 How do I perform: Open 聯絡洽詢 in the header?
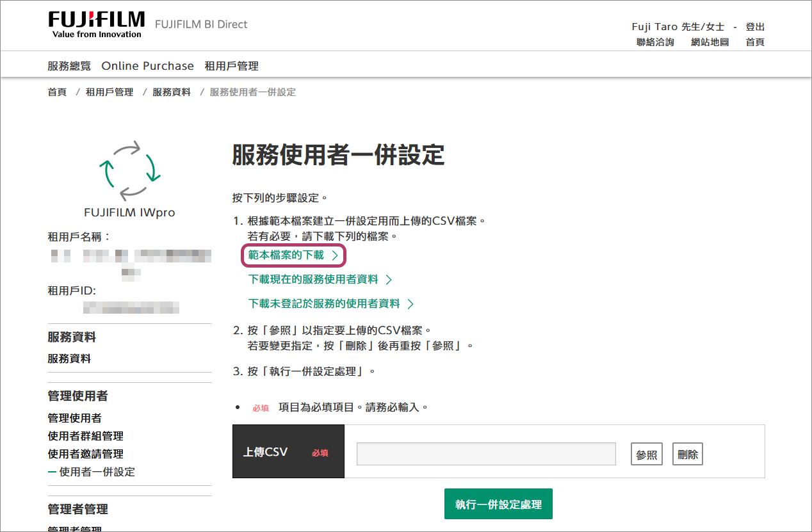(x=655, y=42)
